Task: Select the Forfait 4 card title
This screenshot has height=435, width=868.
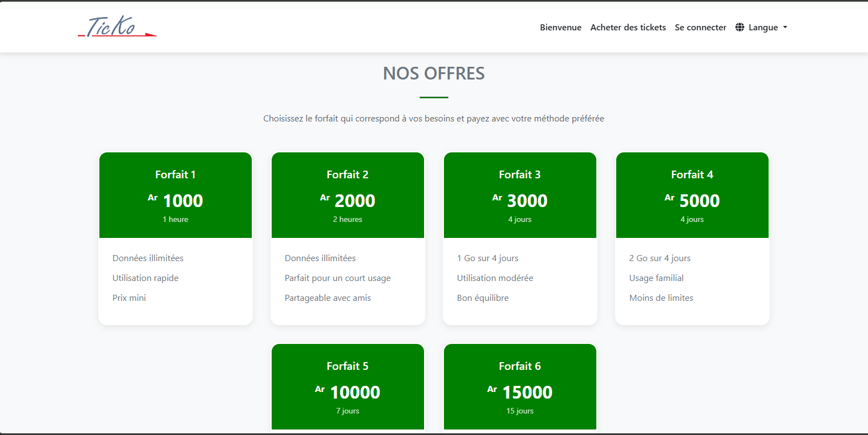Action: tap(692, 174)
